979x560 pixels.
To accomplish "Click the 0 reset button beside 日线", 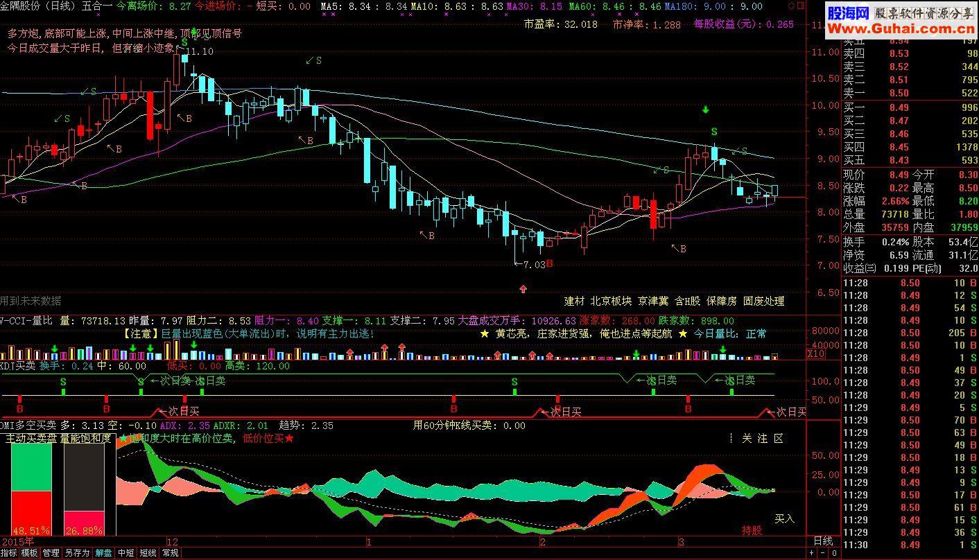I will (834, 553).
